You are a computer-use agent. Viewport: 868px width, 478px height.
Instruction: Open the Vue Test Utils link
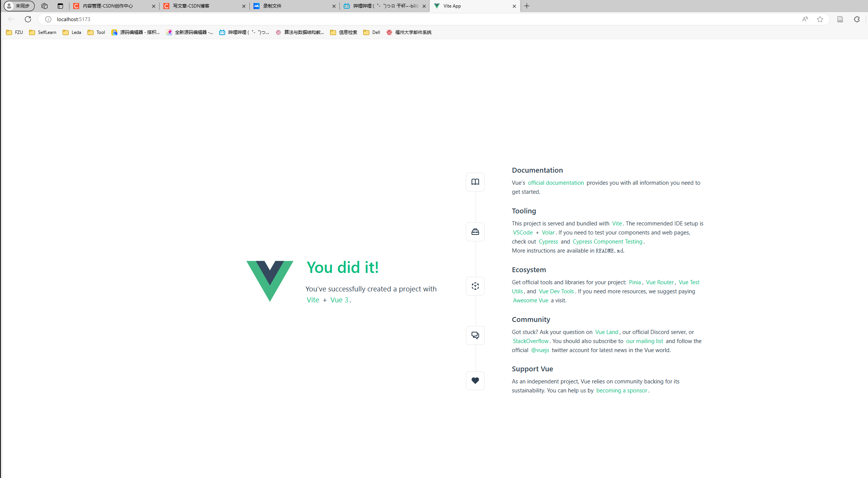[689, 282]
